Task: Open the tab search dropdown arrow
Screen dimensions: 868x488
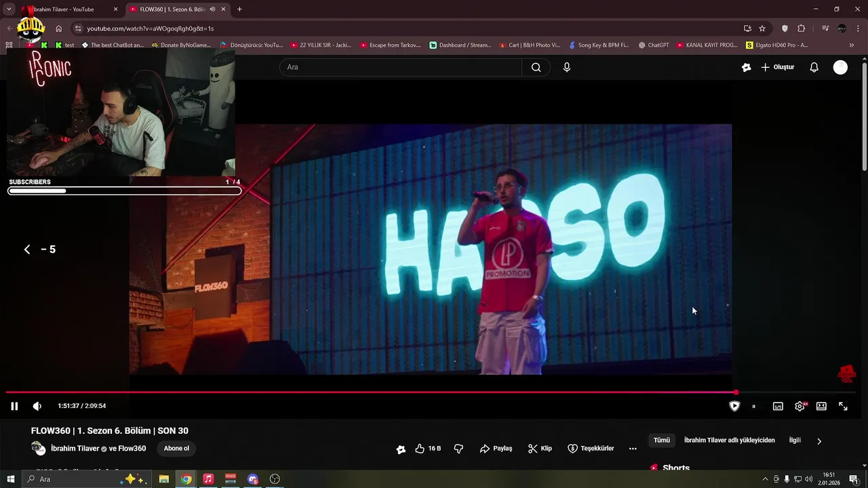Action: tap(9, 9)
